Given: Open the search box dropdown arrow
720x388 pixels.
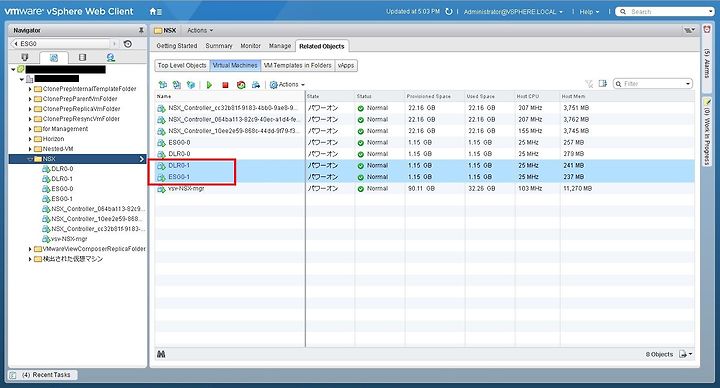Looking at the screenshot, I should point(711,11).
